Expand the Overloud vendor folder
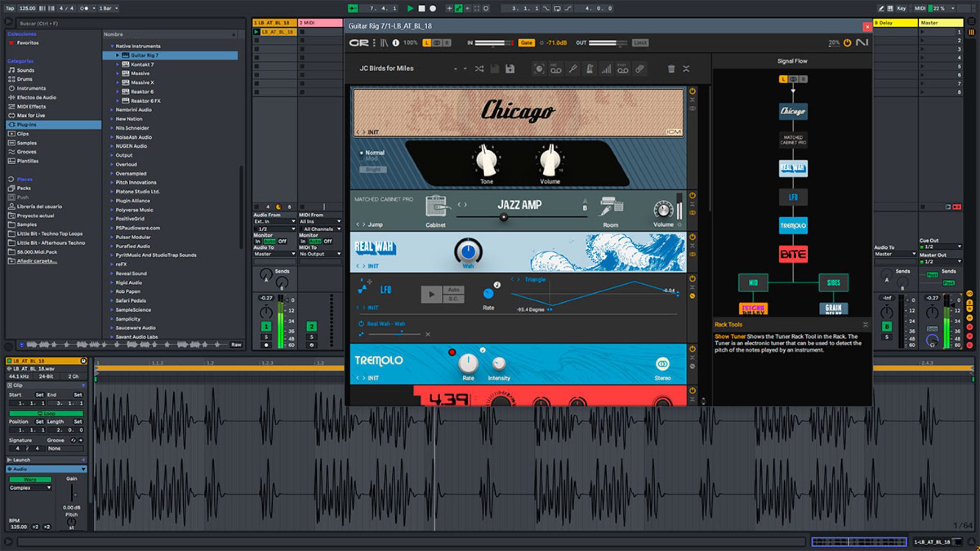Screen dimensions: 980x551 (112, 165)
